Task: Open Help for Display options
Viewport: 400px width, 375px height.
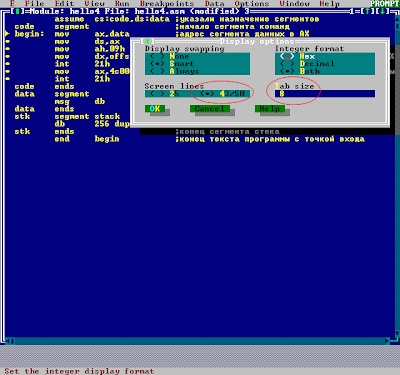Action: (x=270, y=109)
